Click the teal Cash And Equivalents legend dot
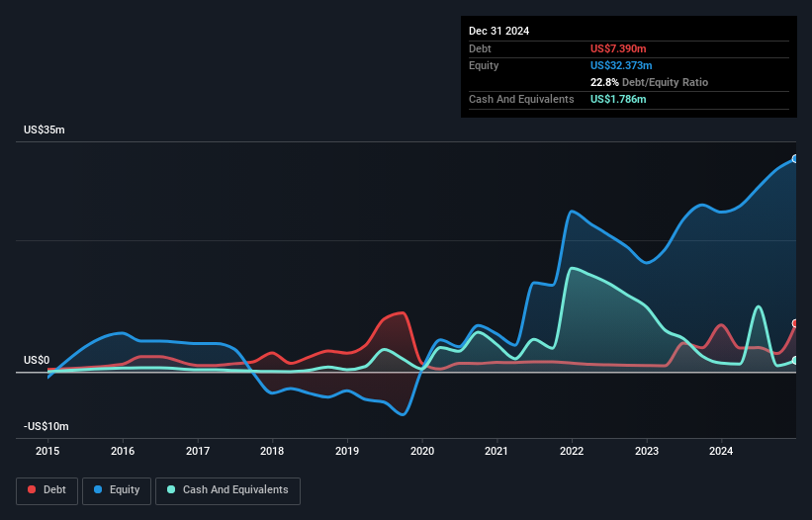 171,489
